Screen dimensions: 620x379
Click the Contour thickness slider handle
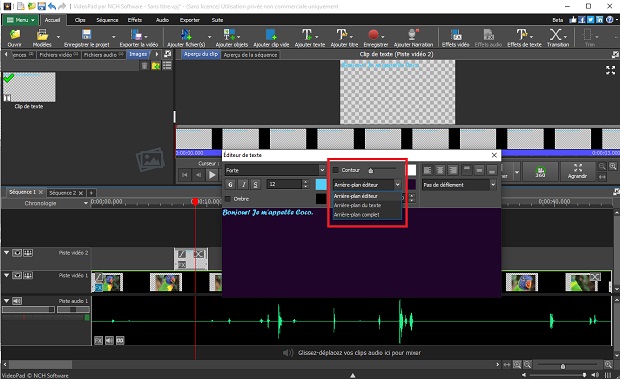(x=370, y=170)
